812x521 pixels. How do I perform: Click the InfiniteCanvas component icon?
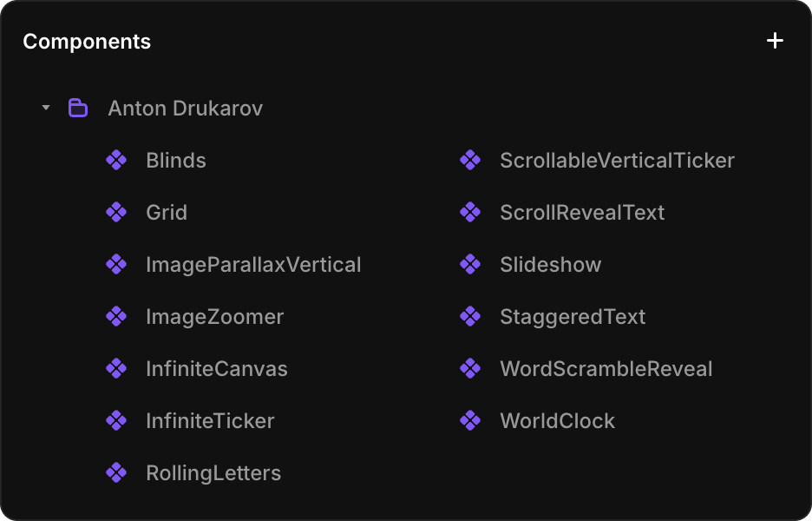tap(116, 369)
